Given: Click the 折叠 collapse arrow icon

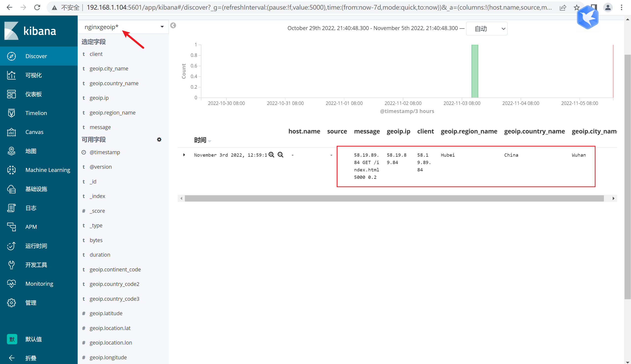Looking at the screenshot, I should point(12,358).
